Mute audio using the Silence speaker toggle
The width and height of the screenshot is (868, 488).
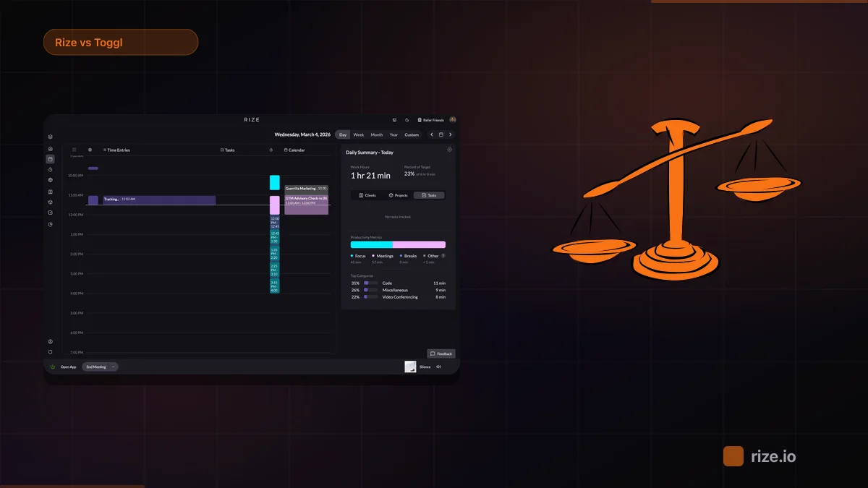coord(437,367)
